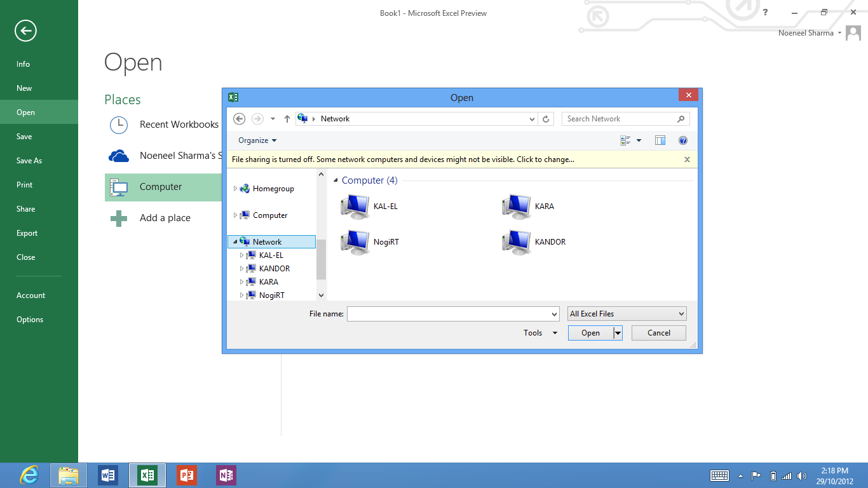Refresh the Network address bar
This screenshot has height=488, width=868.
point(546,119)
